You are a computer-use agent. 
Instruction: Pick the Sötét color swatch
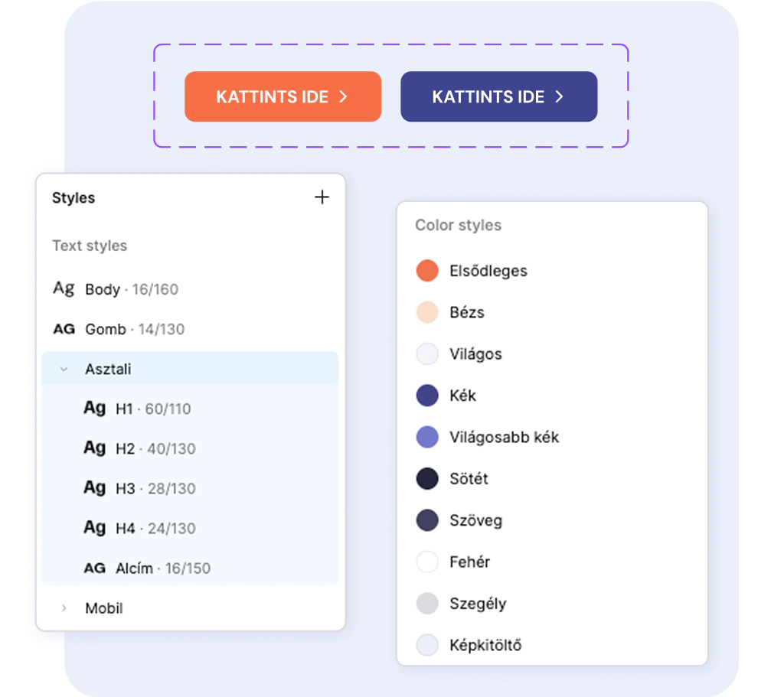pyautogui.click(x=427, y=479)
